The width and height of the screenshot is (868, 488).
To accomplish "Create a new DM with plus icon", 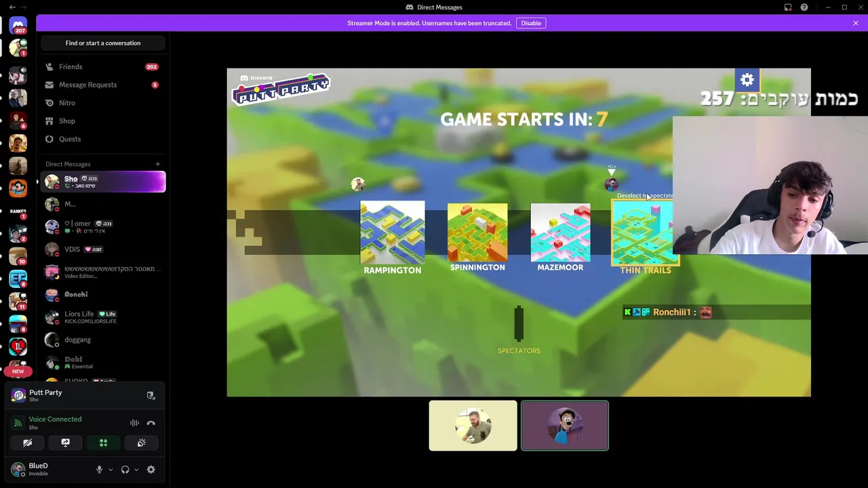I will pos(157,164).
